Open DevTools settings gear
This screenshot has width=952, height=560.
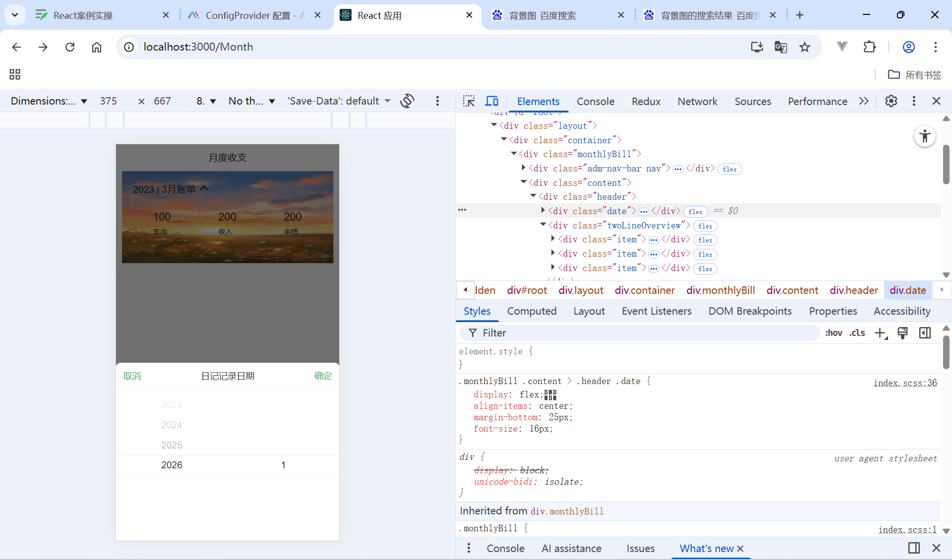point(891,101)
